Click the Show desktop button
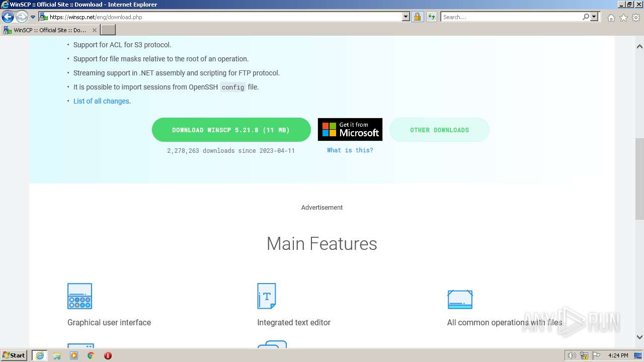Viewport: 644px width, 362px height. (638, 355)
